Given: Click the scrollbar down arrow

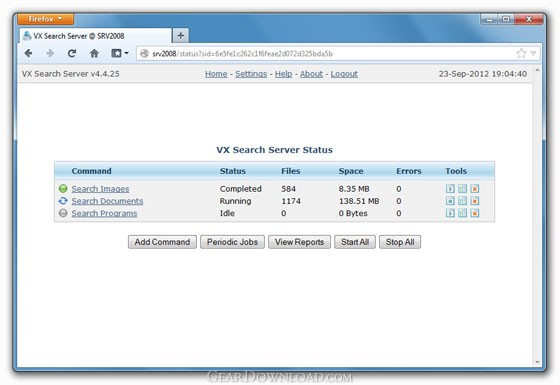Looking at the screenshot, I should coord(537,362).
